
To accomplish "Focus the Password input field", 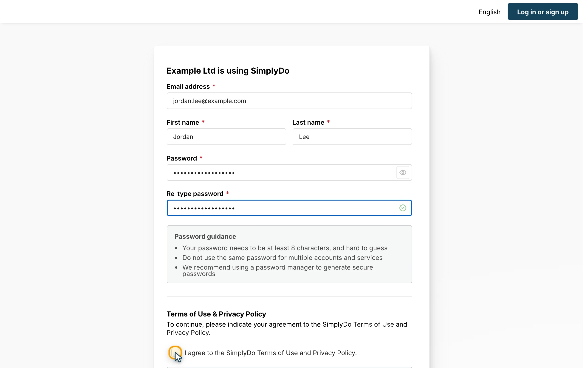I will click(289, 172).
